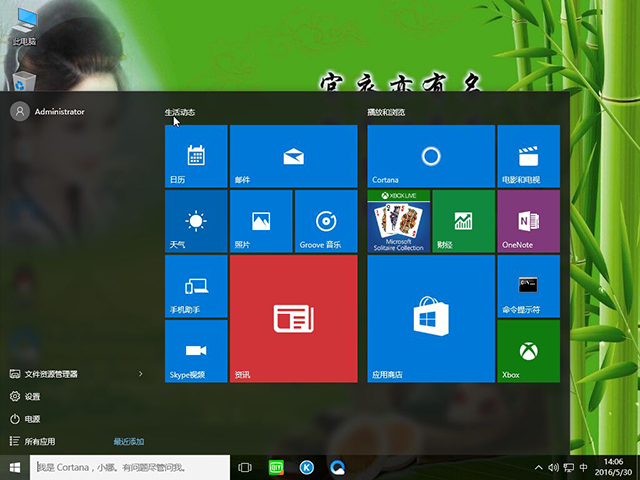The image size is (640, 480).
Task: Open the 天气 weather tile
Action: click(195, 221)
